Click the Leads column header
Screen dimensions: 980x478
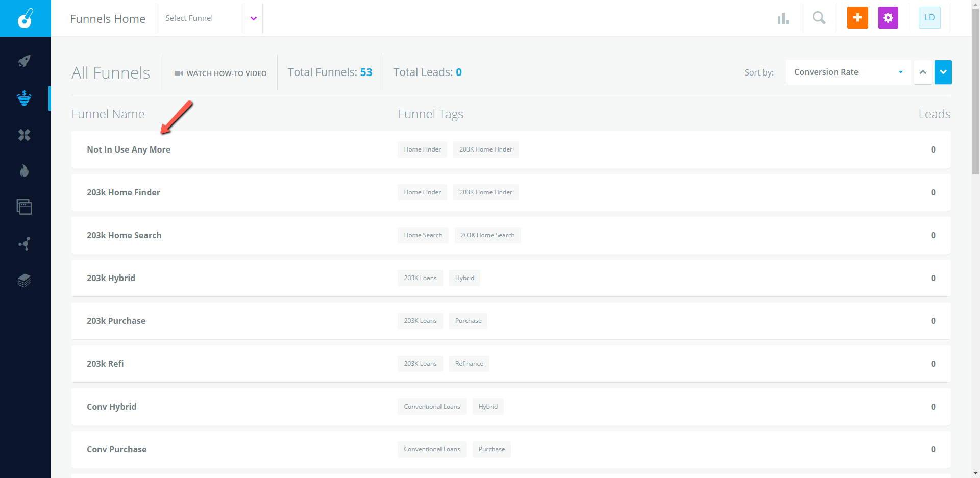934,114
